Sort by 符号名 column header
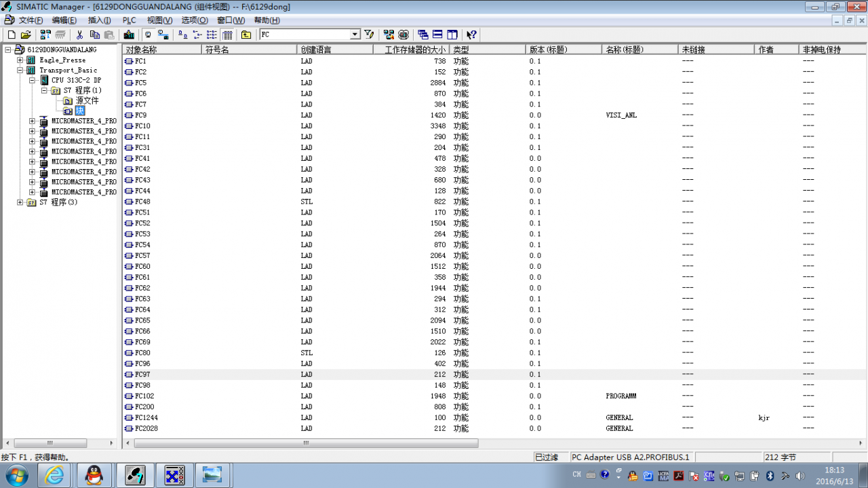Viewport: 868px width, 488px height. point(250,50)
